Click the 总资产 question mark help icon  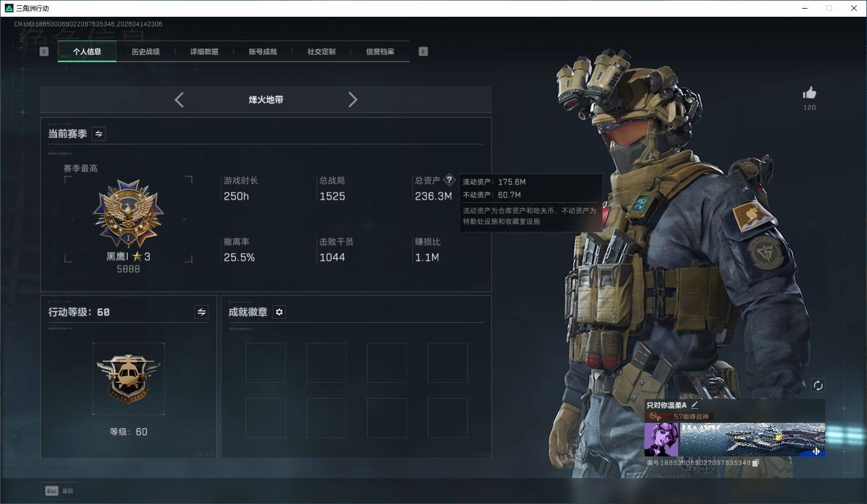pos(449,180)
